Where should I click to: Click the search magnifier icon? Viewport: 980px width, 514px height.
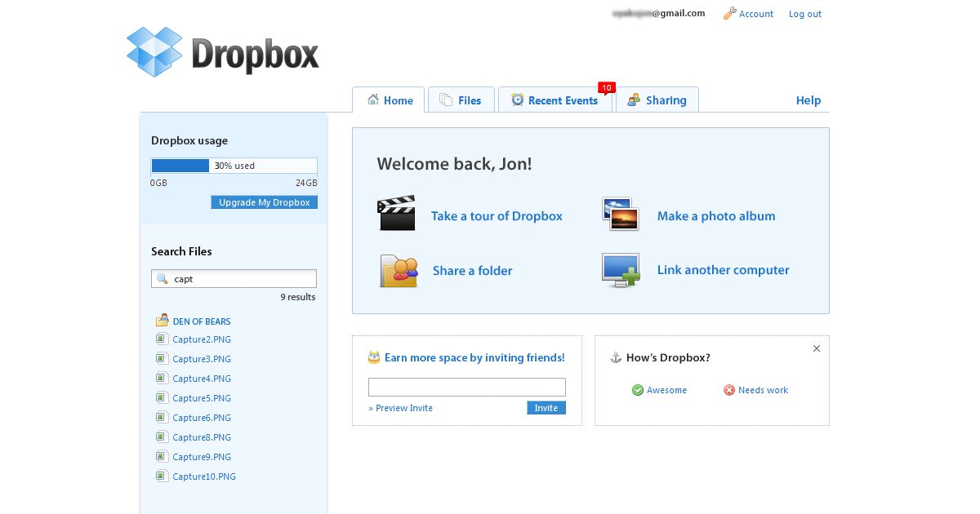click(163, 279)
